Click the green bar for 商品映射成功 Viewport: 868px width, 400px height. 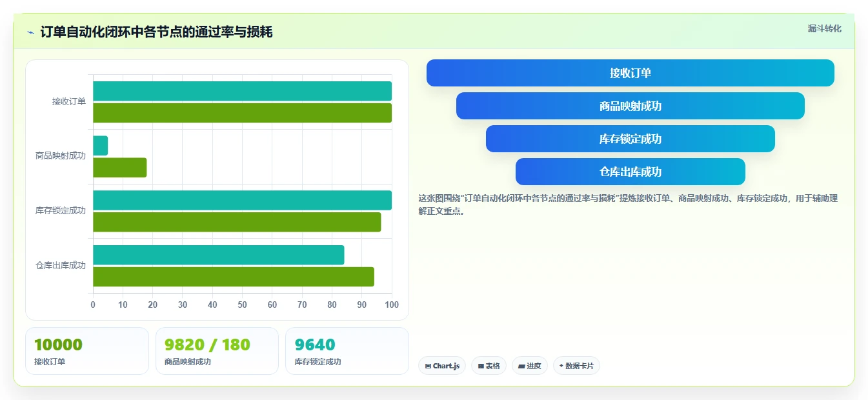pos(119,168)
